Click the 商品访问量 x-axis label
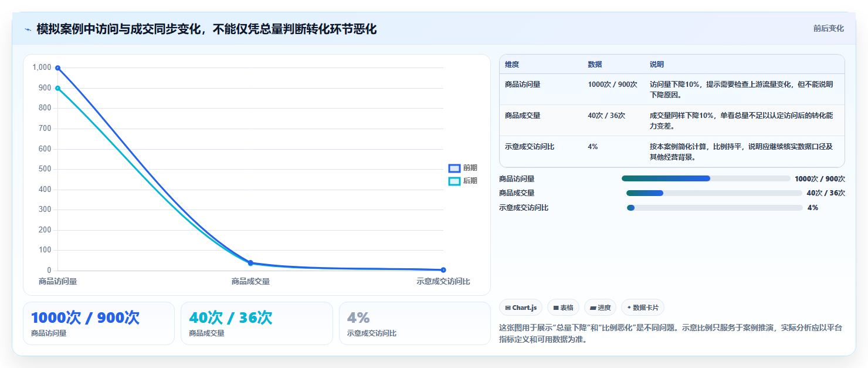This screenshot has height=368, width=868. (x=57, y=282)
